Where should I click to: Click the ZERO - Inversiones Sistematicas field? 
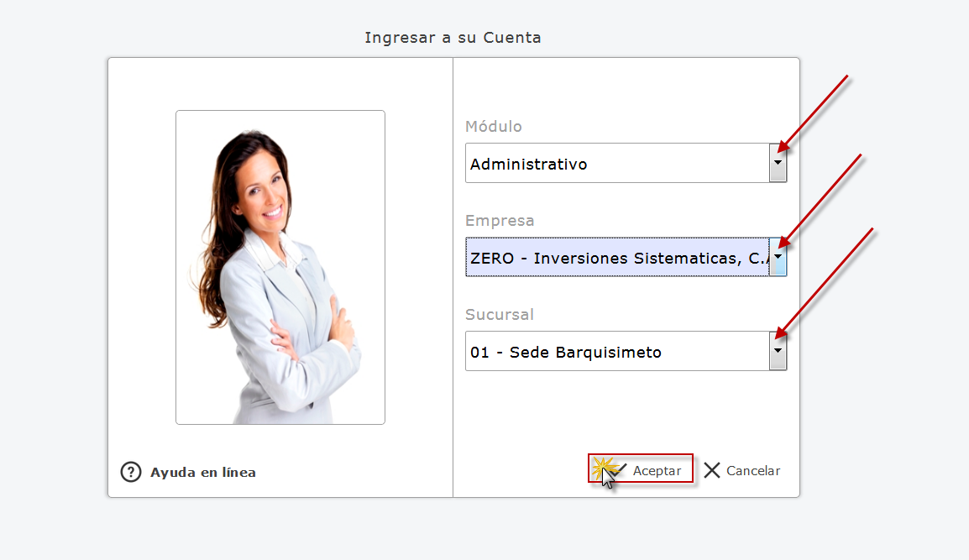click(617, 258)
